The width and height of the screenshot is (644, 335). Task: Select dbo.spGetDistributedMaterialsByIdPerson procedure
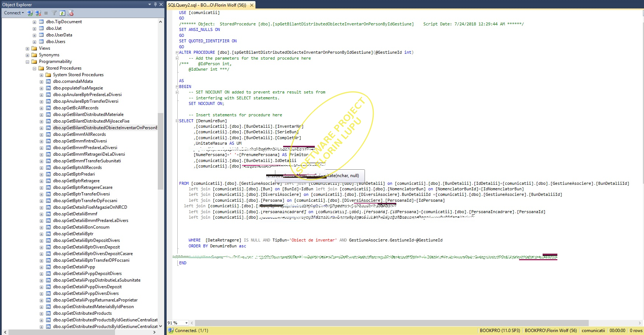93,307
